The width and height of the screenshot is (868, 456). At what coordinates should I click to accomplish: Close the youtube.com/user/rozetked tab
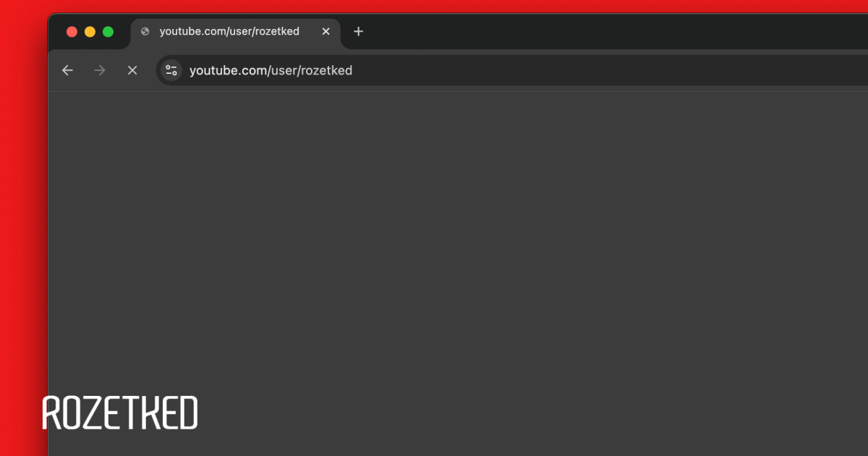325,32
